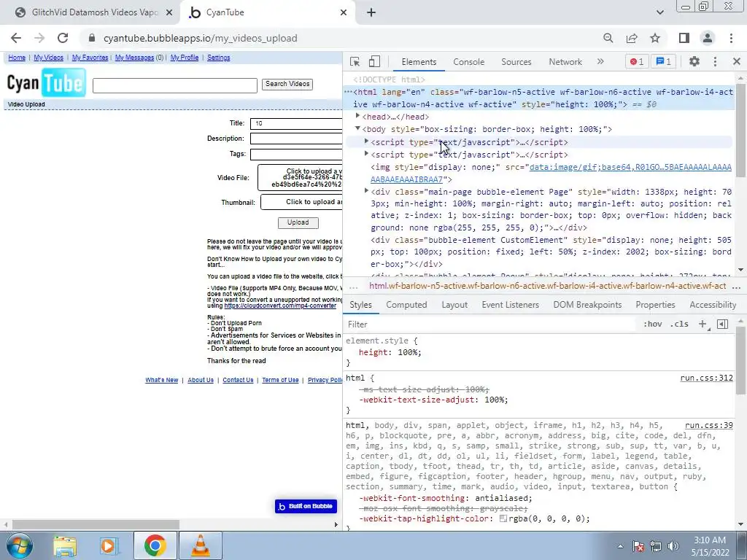The image size is (747, 560).
Task: Expand the second script element
Action: (366, 154)
